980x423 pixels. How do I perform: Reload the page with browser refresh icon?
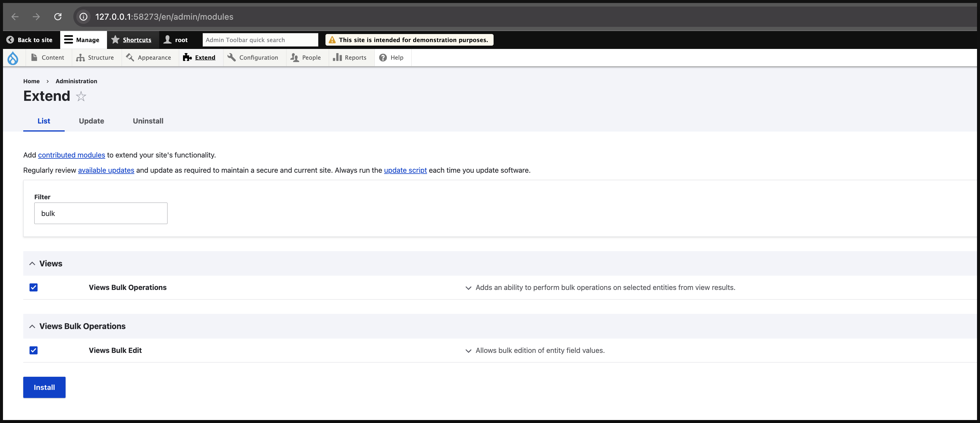click(58, 17)
